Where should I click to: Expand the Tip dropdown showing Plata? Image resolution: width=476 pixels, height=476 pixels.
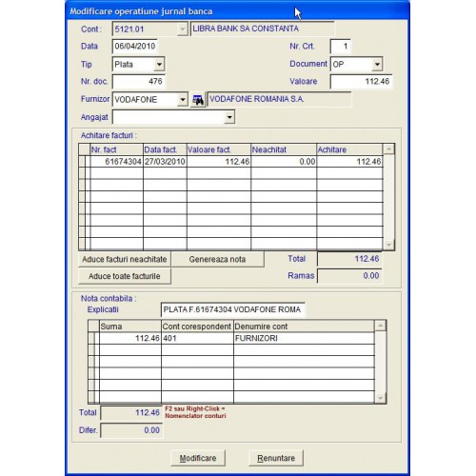pos(159,65)
